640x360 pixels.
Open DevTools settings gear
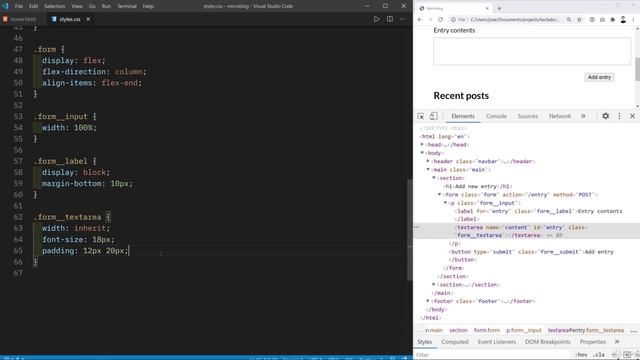(x=606, y=116)
